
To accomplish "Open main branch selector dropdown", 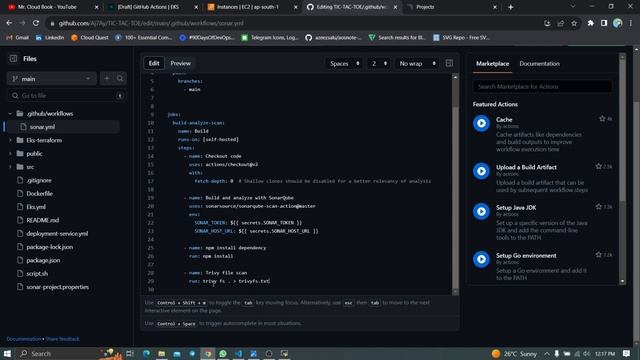I will tap(51, 78).
